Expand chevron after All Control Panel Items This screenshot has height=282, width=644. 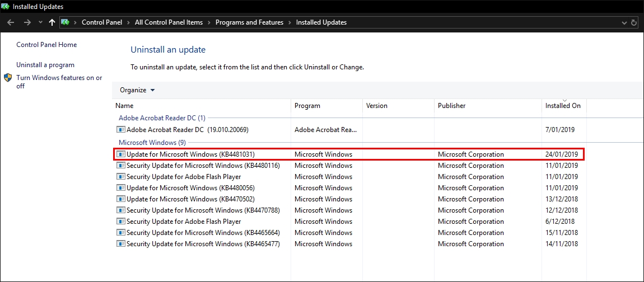209,22
